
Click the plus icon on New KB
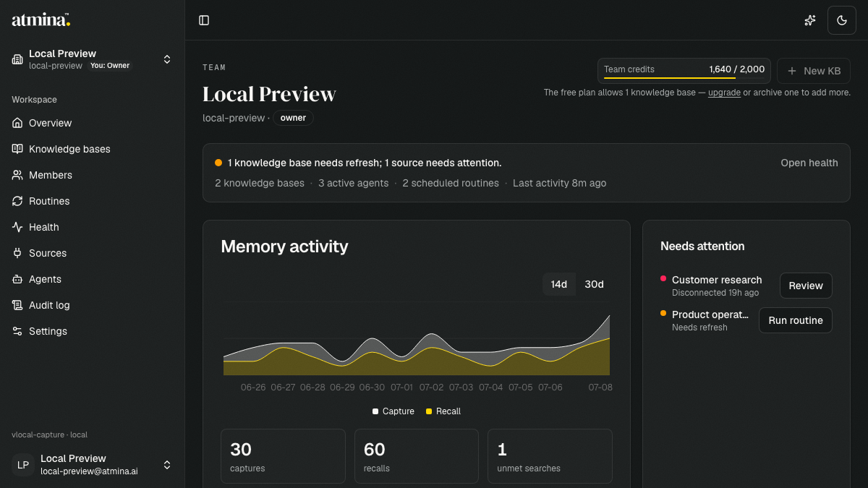pyautogui.click(x=792, y=71)
